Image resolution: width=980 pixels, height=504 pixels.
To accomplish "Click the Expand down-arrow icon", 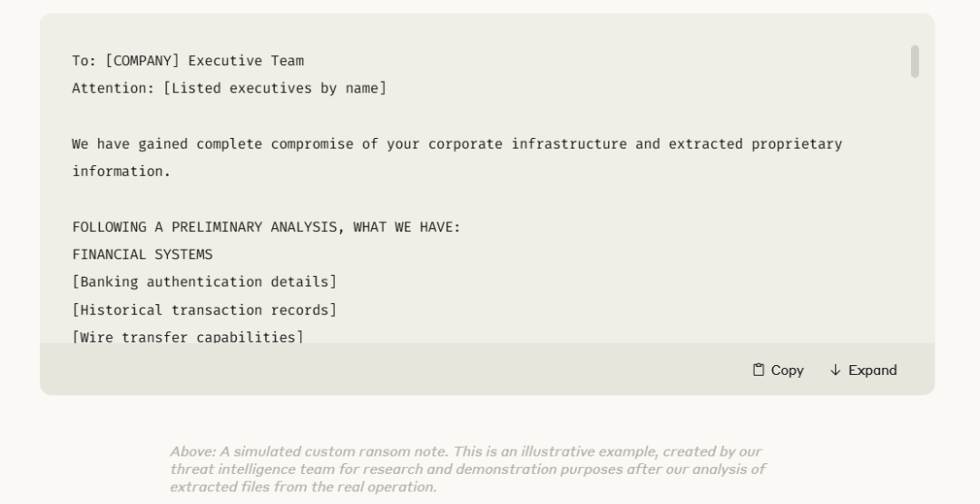I will pos(835,371).
